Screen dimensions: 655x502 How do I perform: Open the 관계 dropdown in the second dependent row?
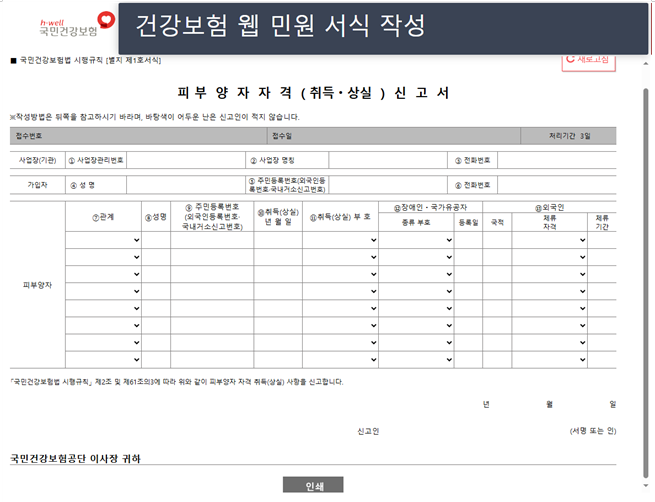(103, 257)
